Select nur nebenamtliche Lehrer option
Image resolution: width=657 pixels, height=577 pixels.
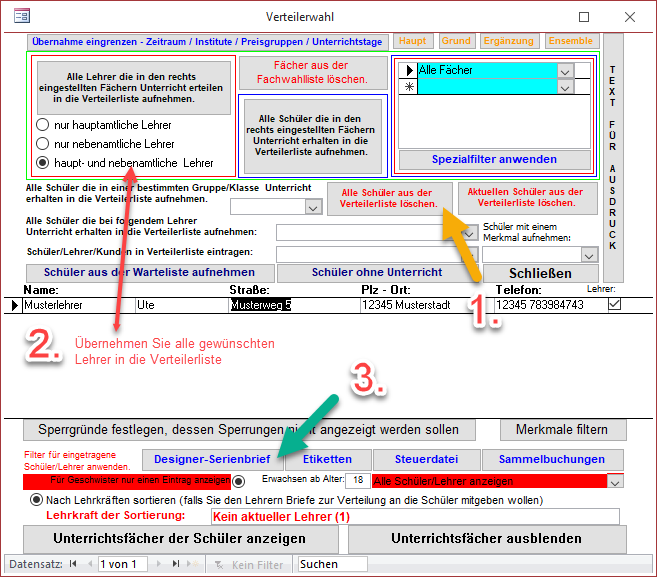42,144
